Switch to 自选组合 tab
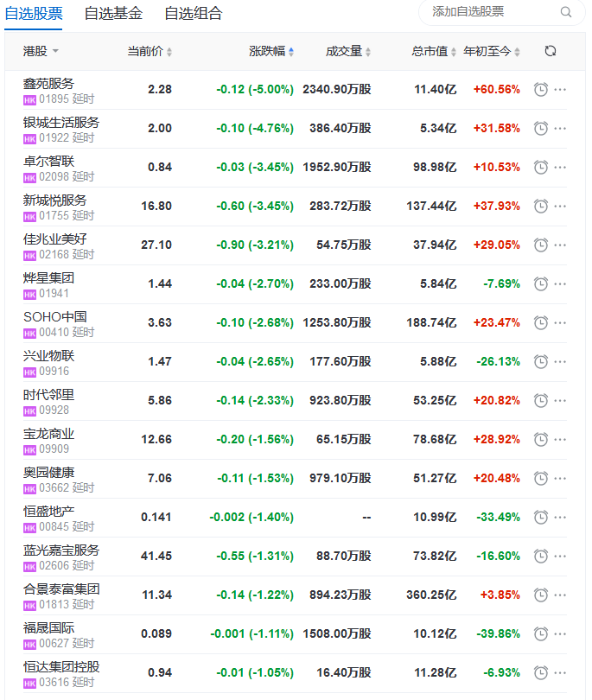The height and width of the screenshot is (700, 592). click(194, 13)
